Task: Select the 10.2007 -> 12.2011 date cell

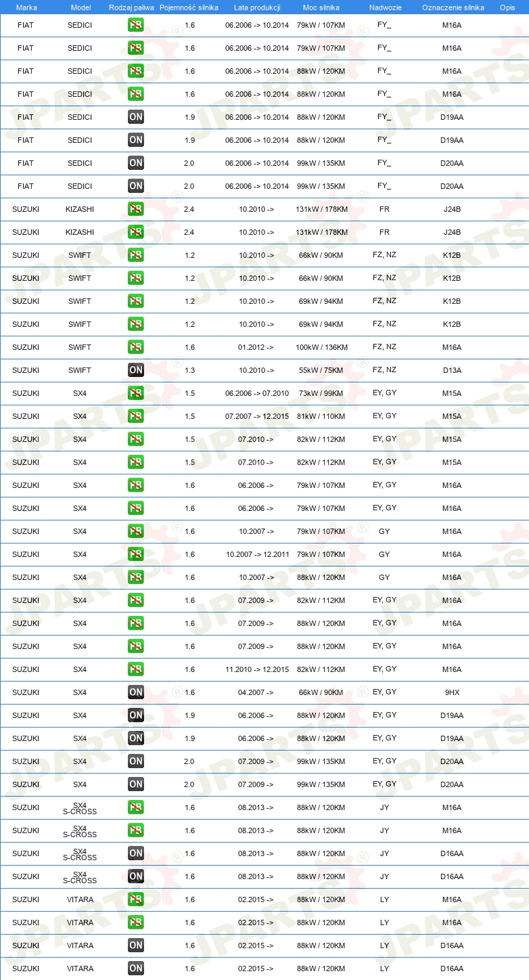Action: pos(258,554)
